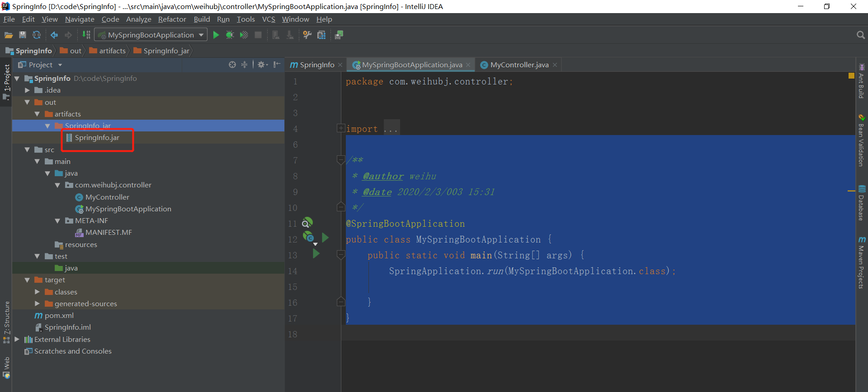This screenshot has width=868, height=392.
Task: Collapse the SpringInfo root project node
Action: coord(17,79)
